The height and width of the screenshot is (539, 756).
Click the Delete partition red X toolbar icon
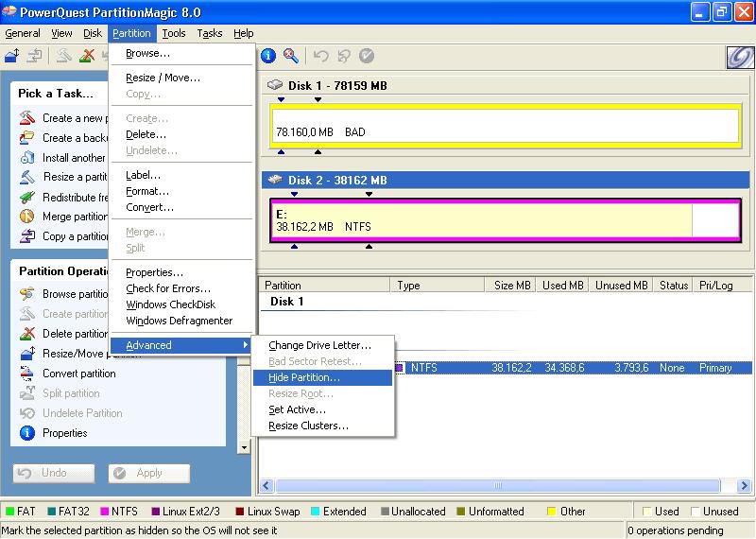87,56
